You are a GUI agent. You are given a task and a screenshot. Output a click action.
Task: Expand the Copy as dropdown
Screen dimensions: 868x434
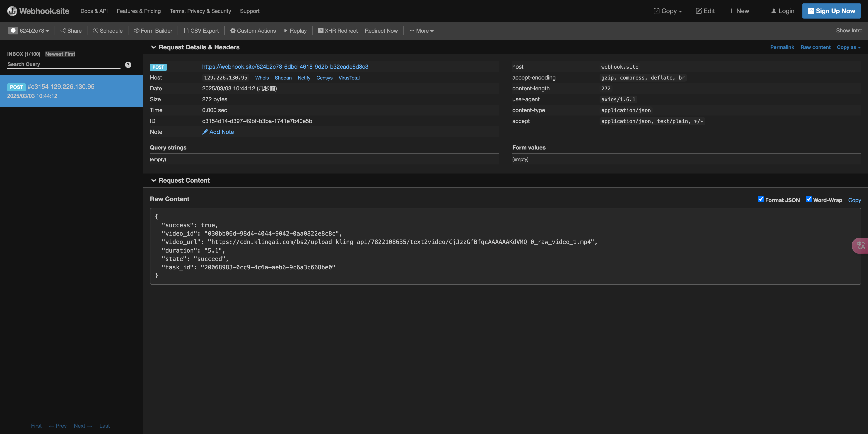click(x=849, y=47)
